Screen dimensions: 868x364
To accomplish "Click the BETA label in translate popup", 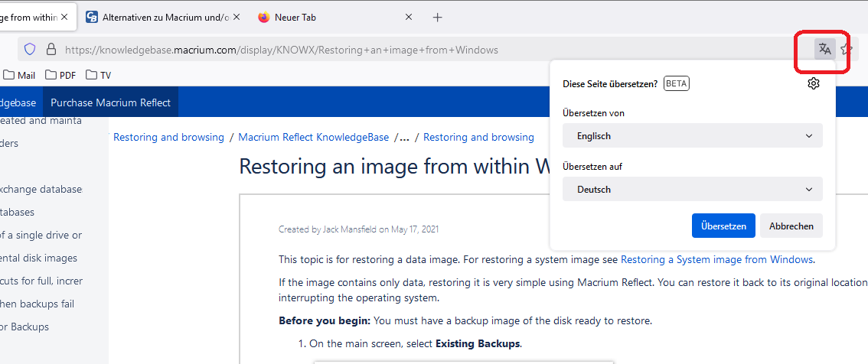I will coord(677,83).
